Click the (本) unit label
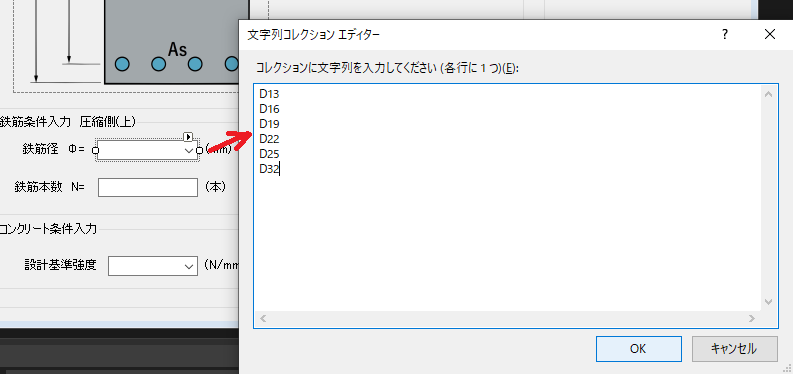Image resolution: width=793 pixels, height=374 pixels. coord(215,186)
